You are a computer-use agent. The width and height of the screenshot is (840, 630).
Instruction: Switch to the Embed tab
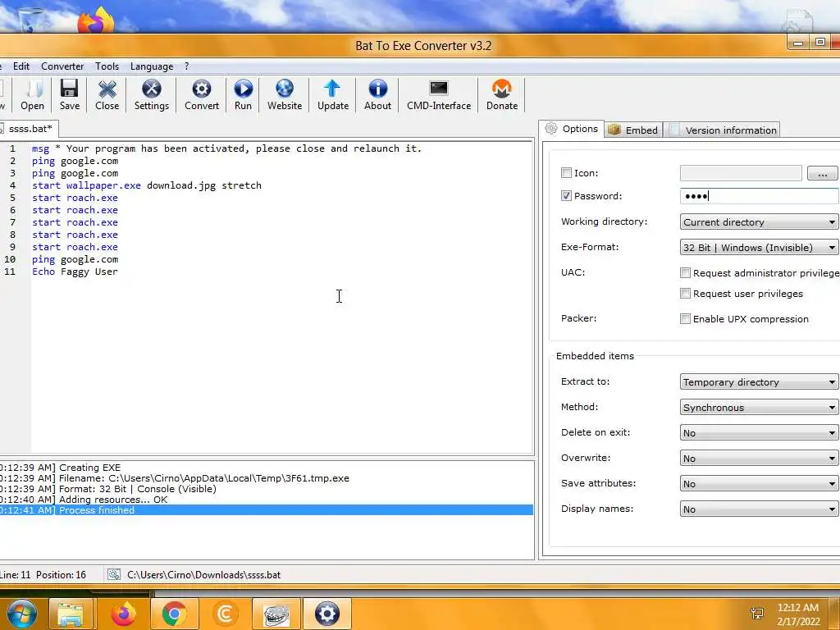[634, 130]
